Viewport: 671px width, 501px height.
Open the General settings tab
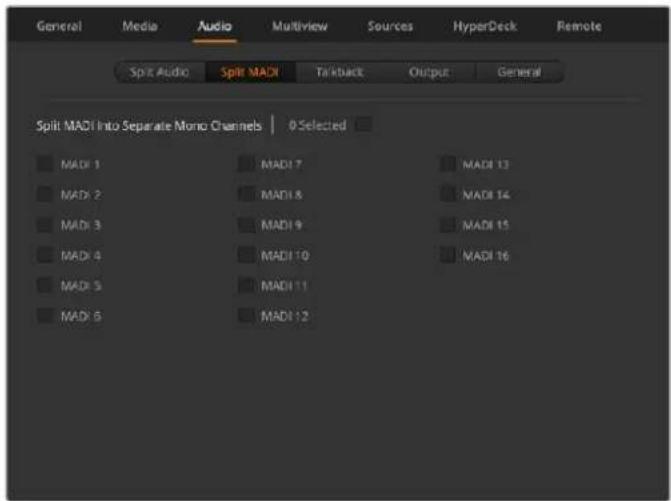pyautogui.click(x=59, y=27)
